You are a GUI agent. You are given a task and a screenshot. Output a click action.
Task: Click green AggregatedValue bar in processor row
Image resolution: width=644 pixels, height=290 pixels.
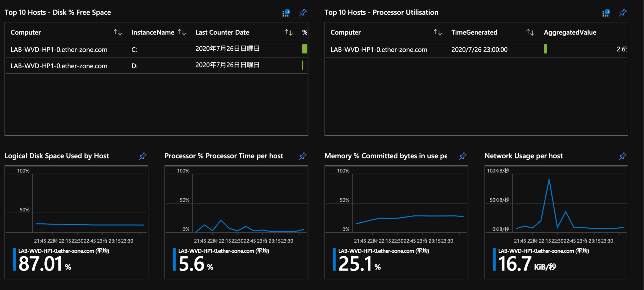pos(545,49)
